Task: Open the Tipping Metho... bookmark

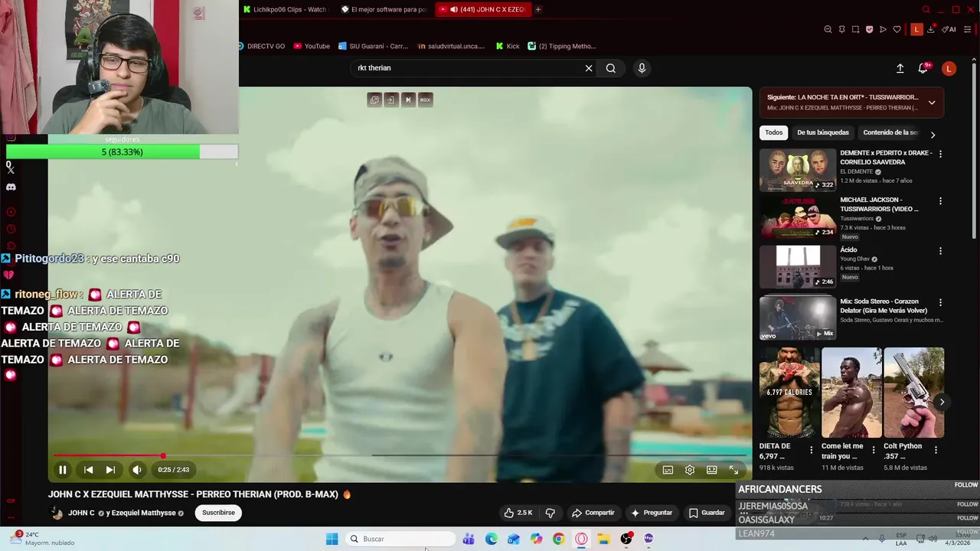Action: 562,46
